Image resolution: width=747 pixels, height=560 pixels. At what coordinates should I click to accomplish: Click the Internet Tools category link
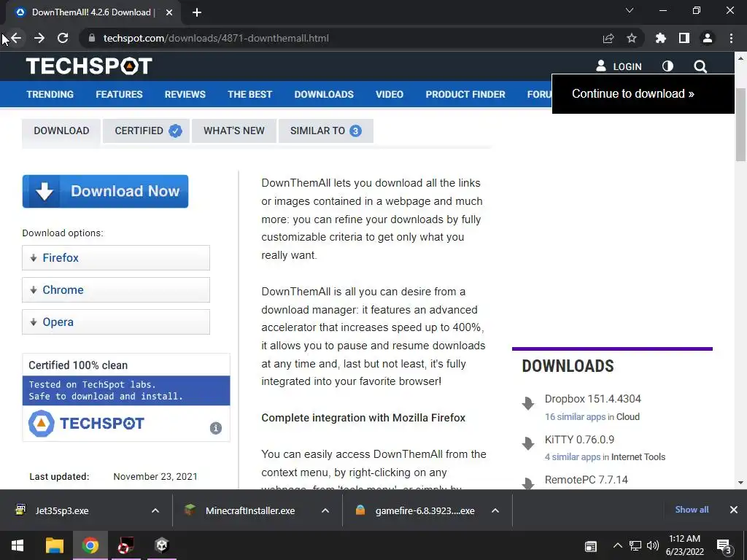[638, 457]
